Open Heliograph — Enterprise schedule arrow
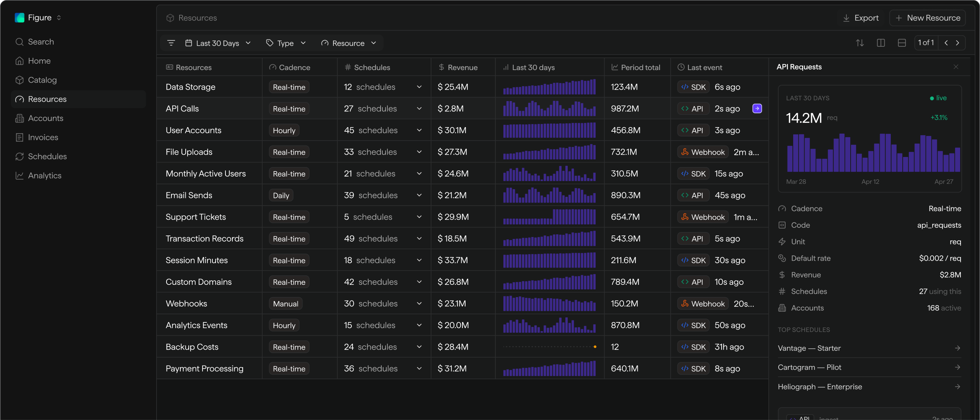This screenshot has height=420, width=980. [x=957, y=387]
